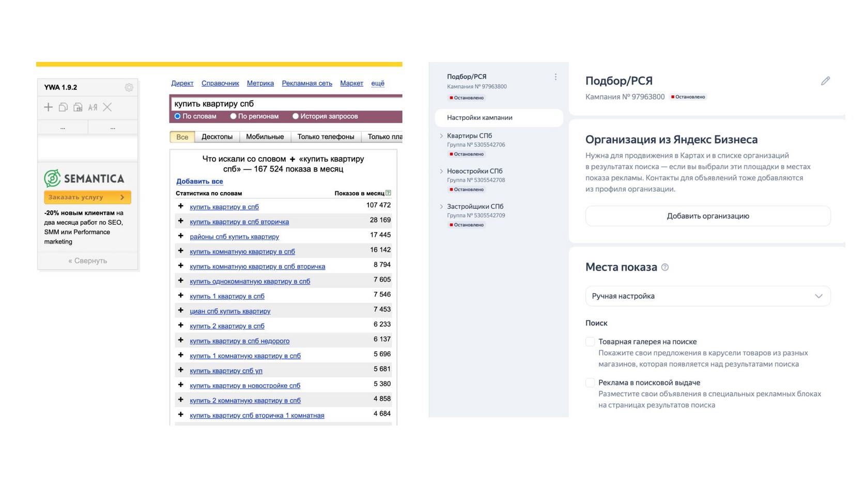
Task: Select the По регионам radio button
Action: point(233,116)
